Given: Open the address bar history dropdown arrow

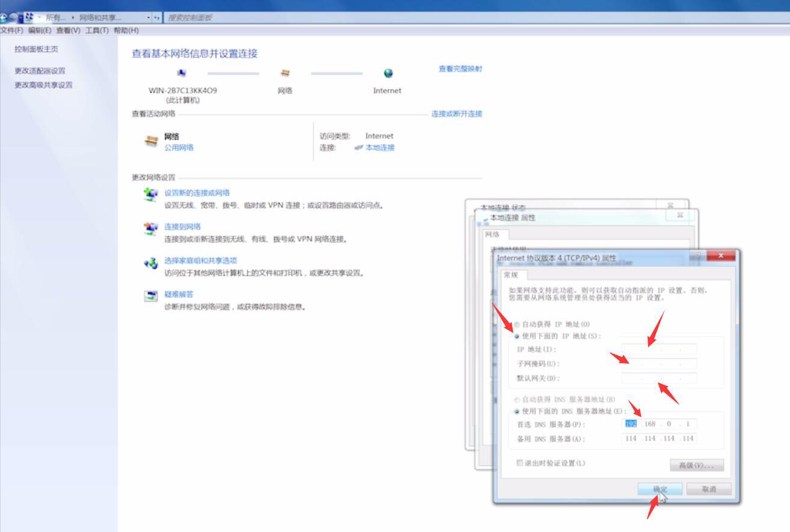Looking at the screenshot, I should pyautogui.click(x=149, y=18).
